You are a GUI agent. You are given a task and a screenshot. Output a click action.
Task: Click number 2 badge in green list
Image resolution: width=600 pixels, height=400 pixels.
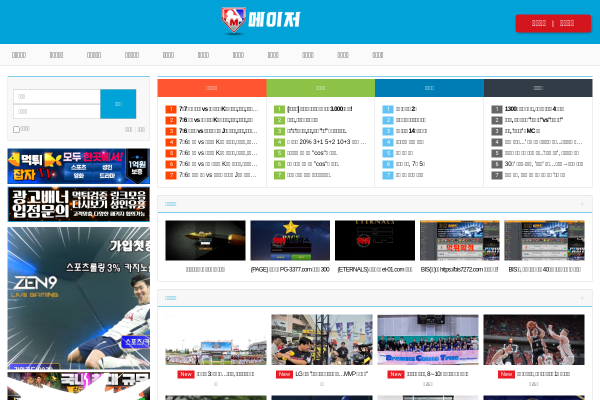coord(279,120)
